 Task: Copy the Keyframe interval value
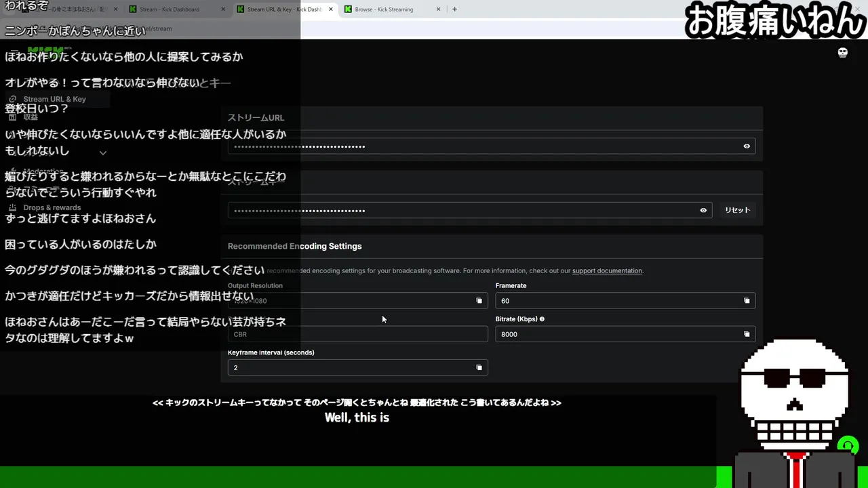[479, 367]
